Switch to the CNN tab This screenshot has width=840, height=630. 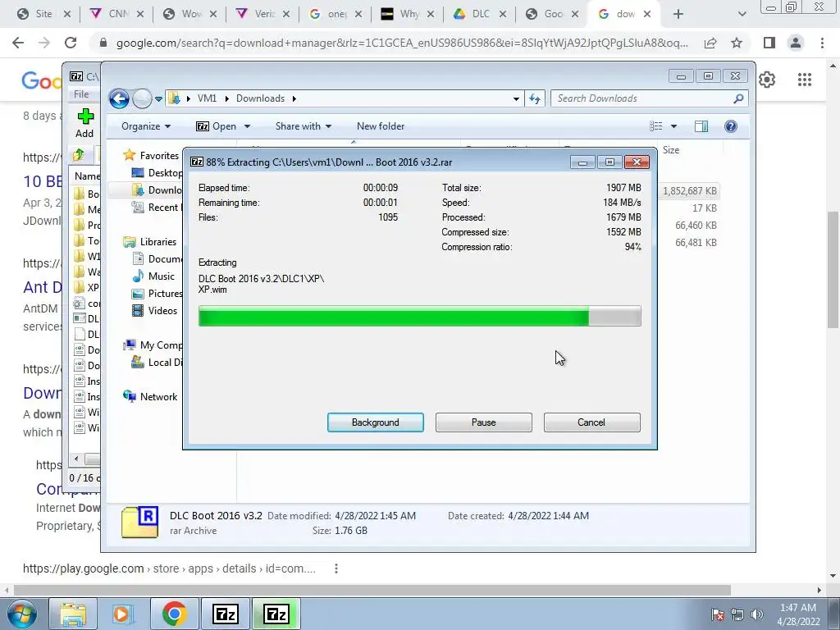(x=117, y=14)
